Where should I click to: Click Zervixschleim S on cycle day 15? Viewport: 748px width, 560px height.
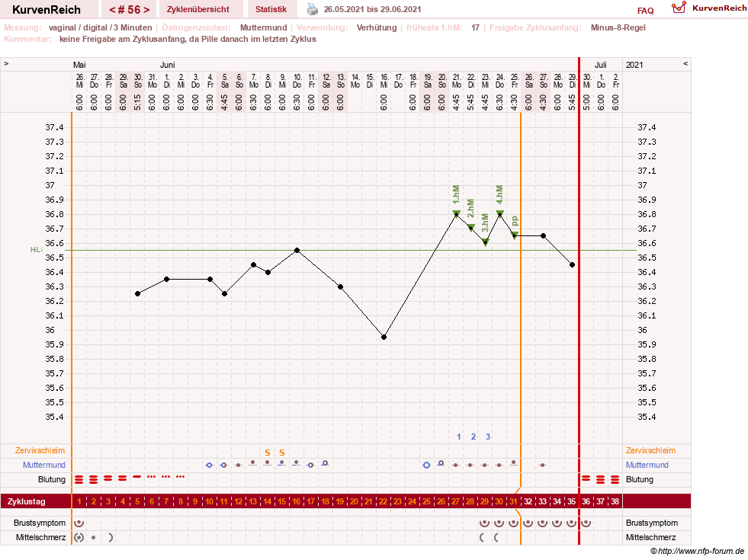click(x=282, y=453)
